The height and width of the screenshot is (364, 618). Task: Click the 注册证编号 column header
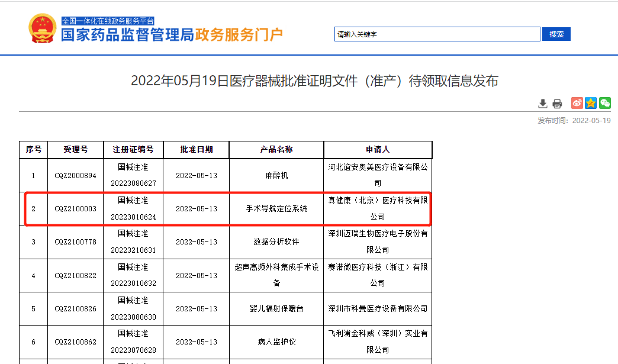coord(133,150)
